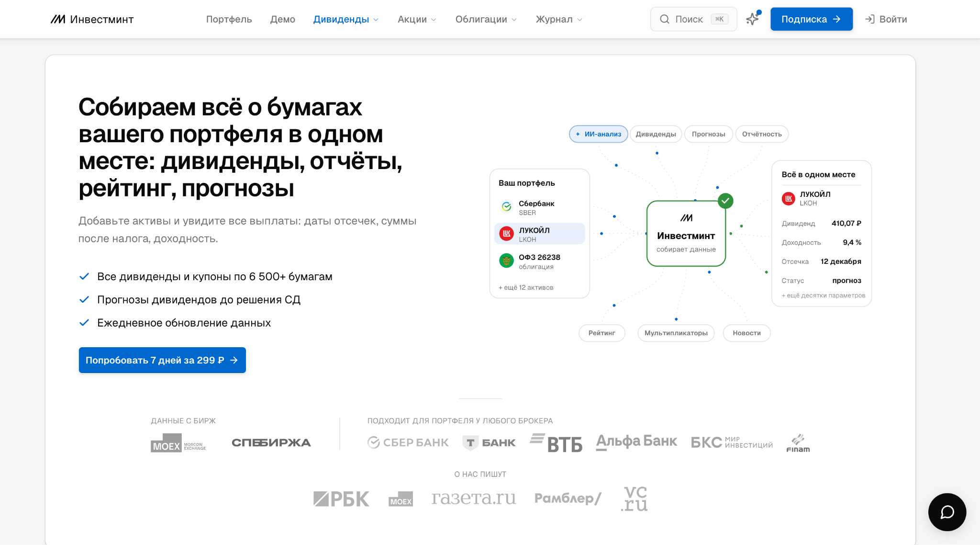Expand the Журнал dropdown chevron
This screenshot has height=545, width=980.
(579, 20)
